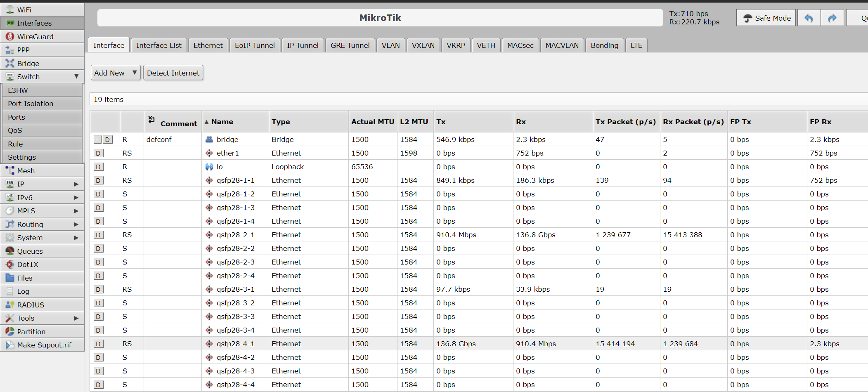Click the lo loopback interface icon
This screenshot has height=392, width=868.
[209, 167]
